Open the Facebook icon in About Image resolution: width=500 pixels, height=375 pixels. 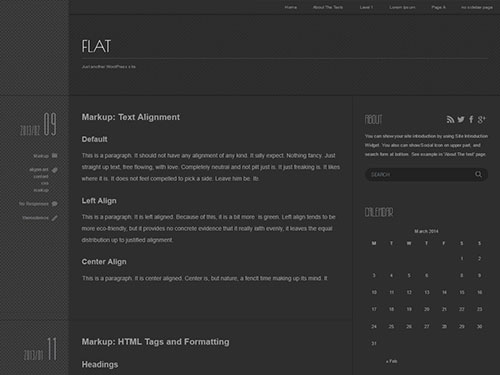471,119
